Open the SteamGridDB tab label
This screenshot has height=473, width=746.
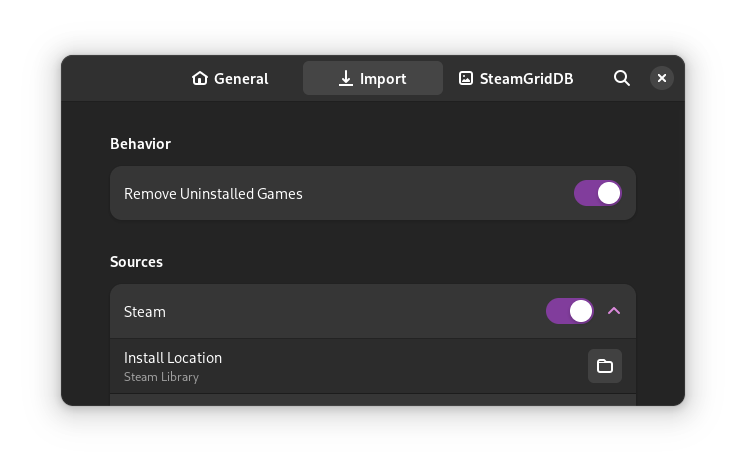[526, 78]
